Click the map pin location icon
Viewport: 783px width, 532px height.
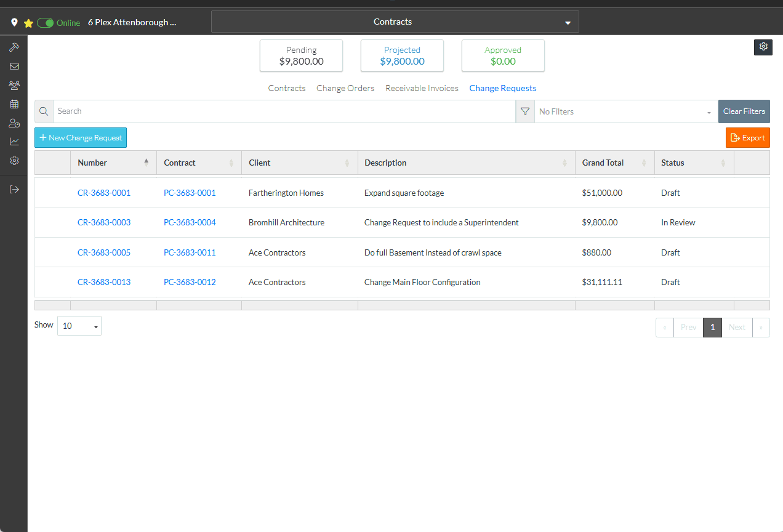(x=14, y=23)
